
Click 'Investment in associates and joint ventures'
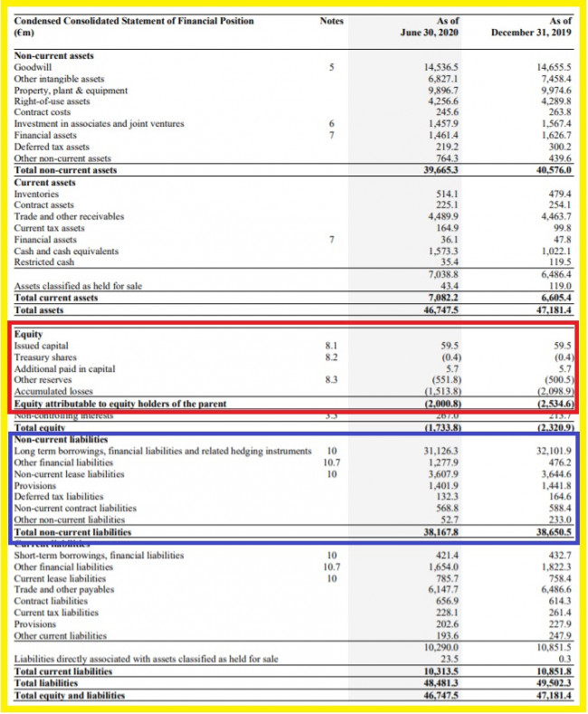pos(100,123)
